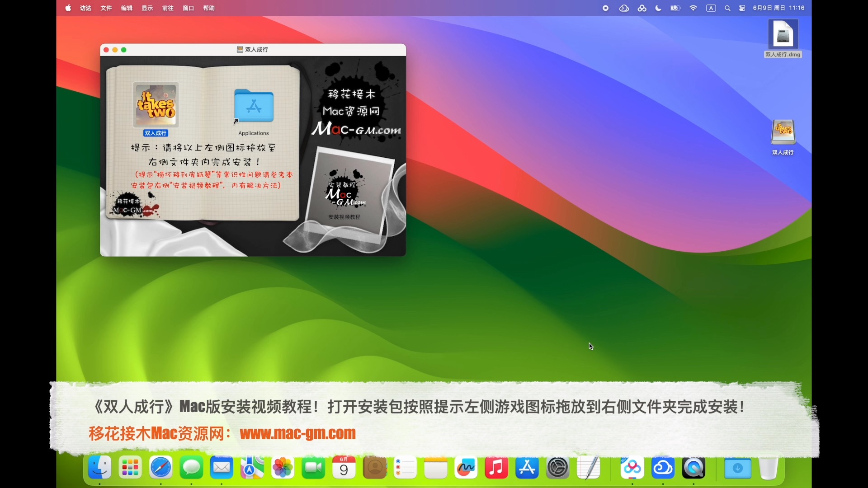868x488 pixels.
Task: Open the 前往 menu
Action: (168, 8)
